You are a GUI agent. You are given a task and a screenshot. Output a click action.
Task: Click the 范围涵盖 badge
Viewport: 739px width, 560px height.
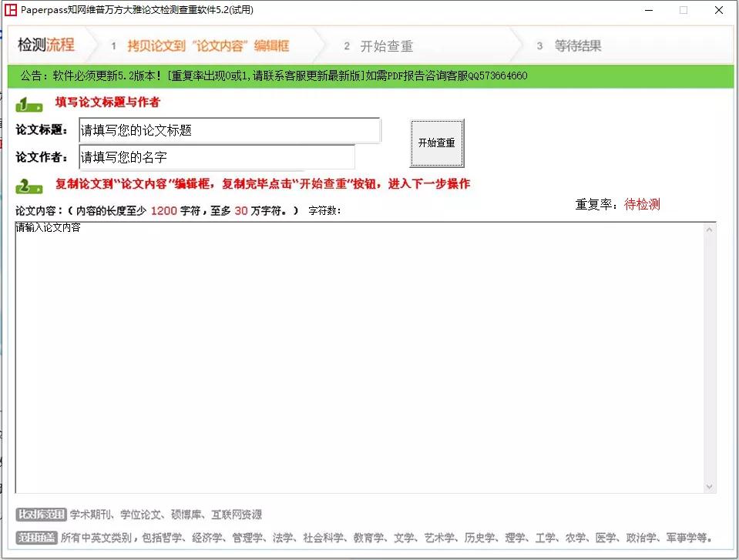pos(36,538)
